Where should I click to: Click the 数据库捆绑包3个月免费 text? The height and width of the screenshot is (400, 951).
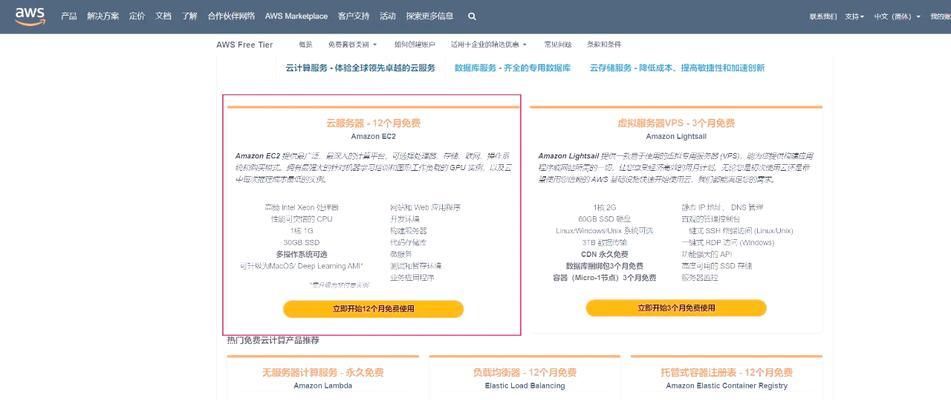[604, 266]
